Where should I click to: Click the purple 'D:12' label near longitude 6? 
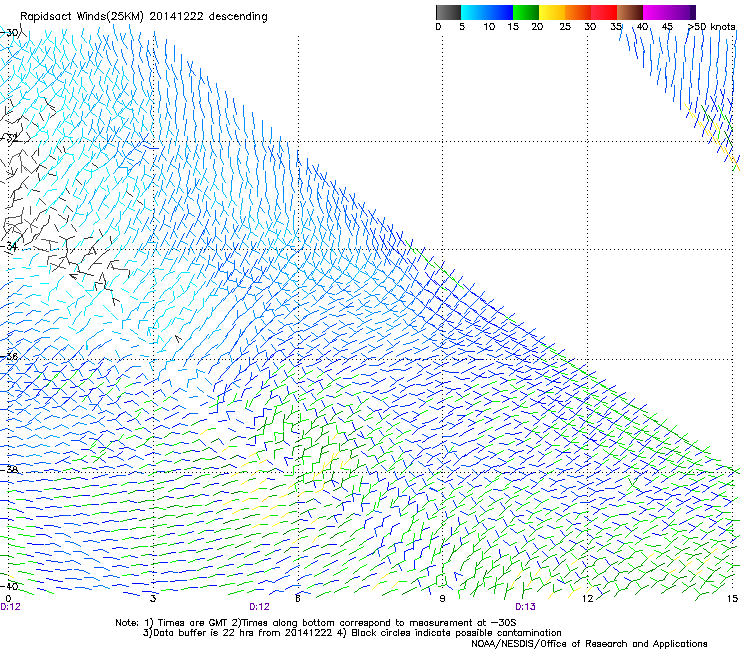pyautogui.click(x=260, y=607)
